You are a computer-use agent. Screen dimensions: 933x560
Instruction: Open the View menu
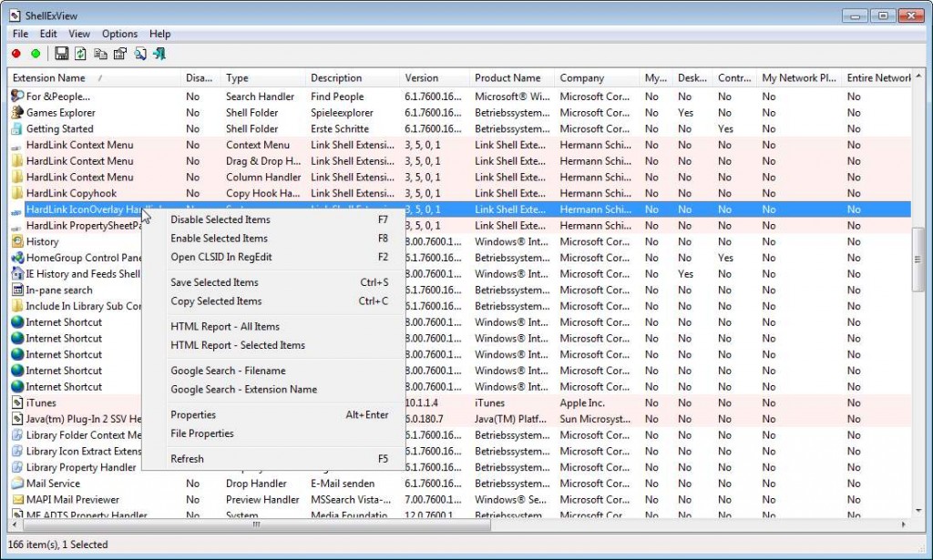[x=78, y=34]
